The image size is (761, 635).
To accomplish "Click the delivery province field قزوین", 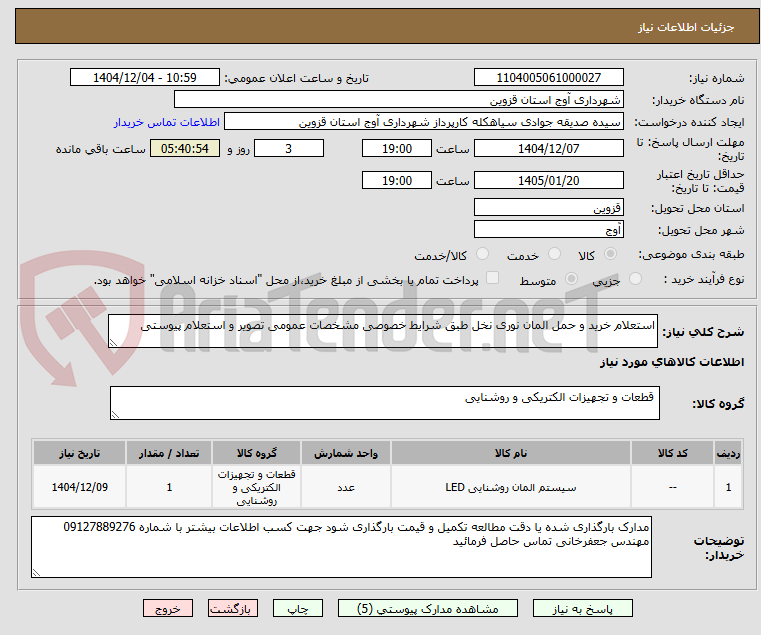I will 548,208.
